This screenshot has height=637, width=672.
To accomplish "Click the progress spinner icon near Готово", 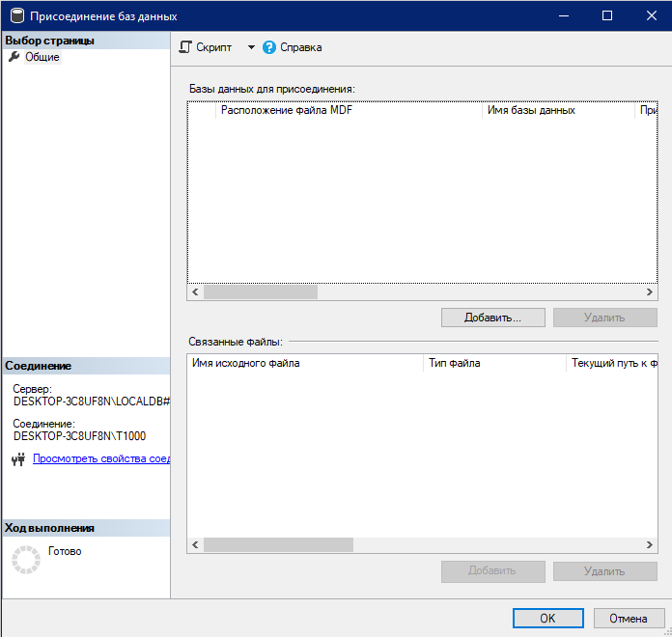I will (x=25, y=558).
